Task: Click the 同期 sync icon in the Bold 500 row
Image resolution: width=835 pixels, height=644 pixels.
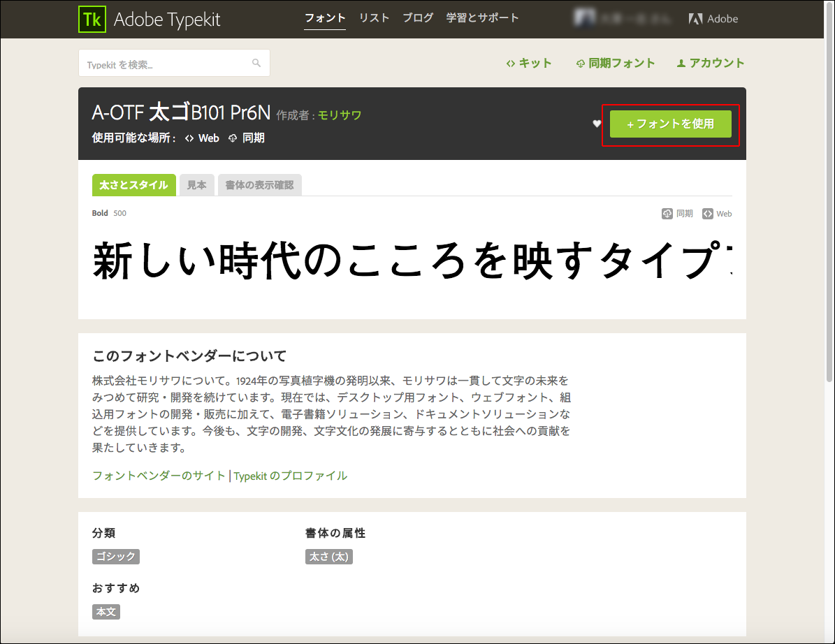Action: (667, 214)
